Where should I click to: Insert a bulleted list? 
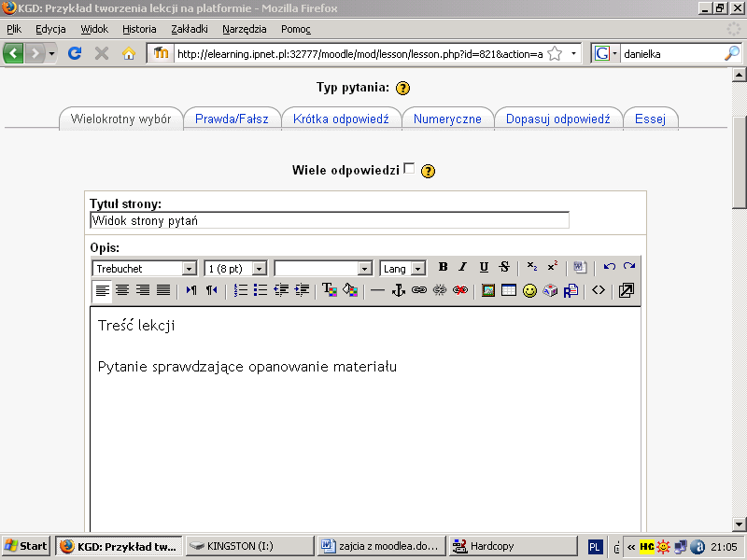(x=261, y=290)
